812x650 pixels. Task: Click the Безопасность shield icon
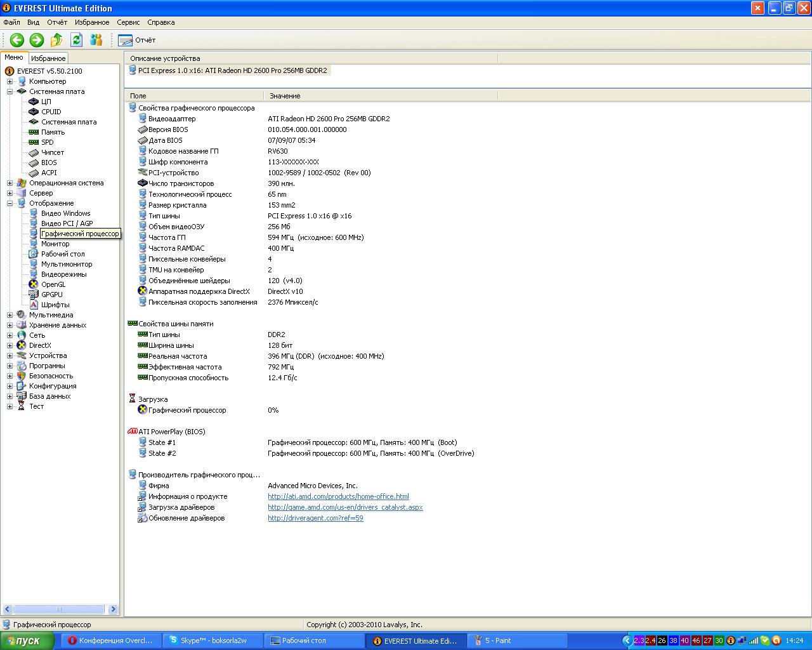pyautogui.click(x=22, y=376)
